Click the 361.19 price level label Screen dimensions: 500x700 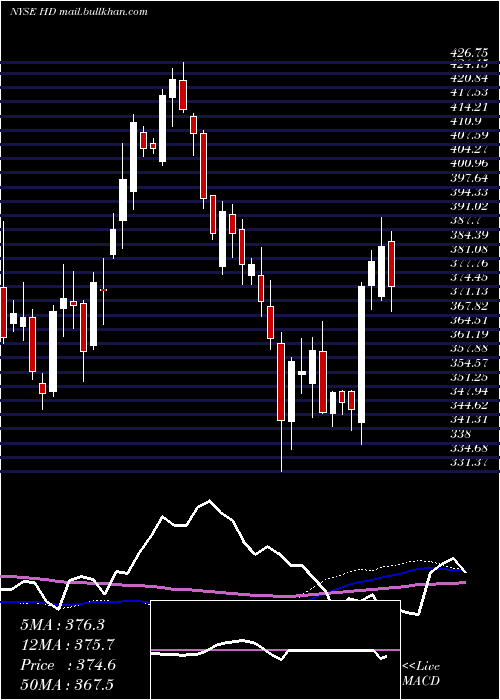point(469,334)
